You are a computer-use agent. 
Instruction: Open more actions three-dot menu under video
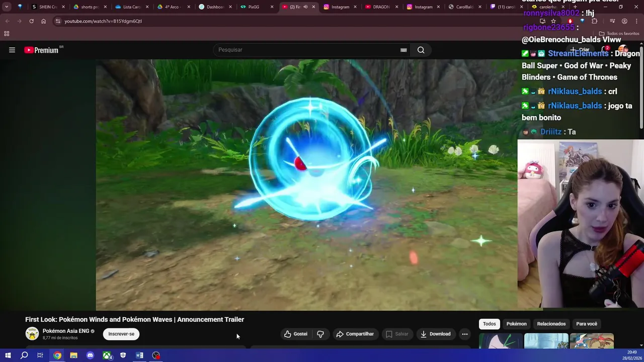[465, 334]
